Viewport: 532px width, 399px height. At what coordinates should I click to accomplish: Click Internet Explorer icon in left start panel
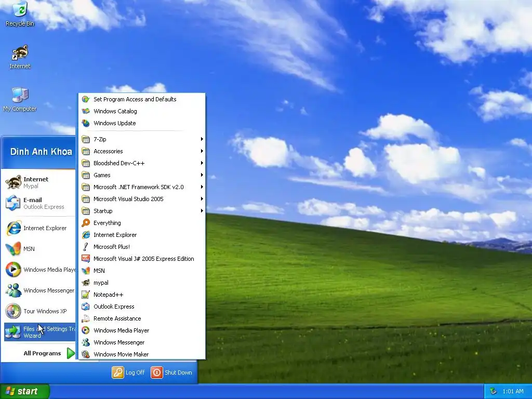click(x=13, y=228)
